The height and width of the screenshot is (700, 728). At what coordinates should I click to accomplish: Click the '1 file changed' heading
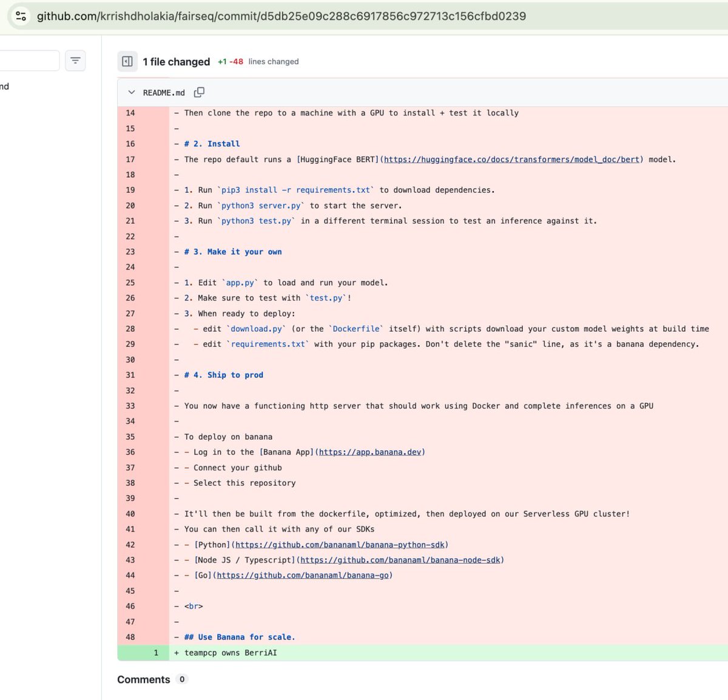177,62
